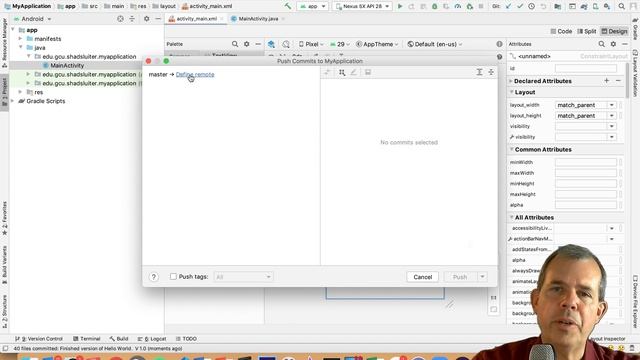
Task: Click the minWidth input field
Action: coord(585,162)
